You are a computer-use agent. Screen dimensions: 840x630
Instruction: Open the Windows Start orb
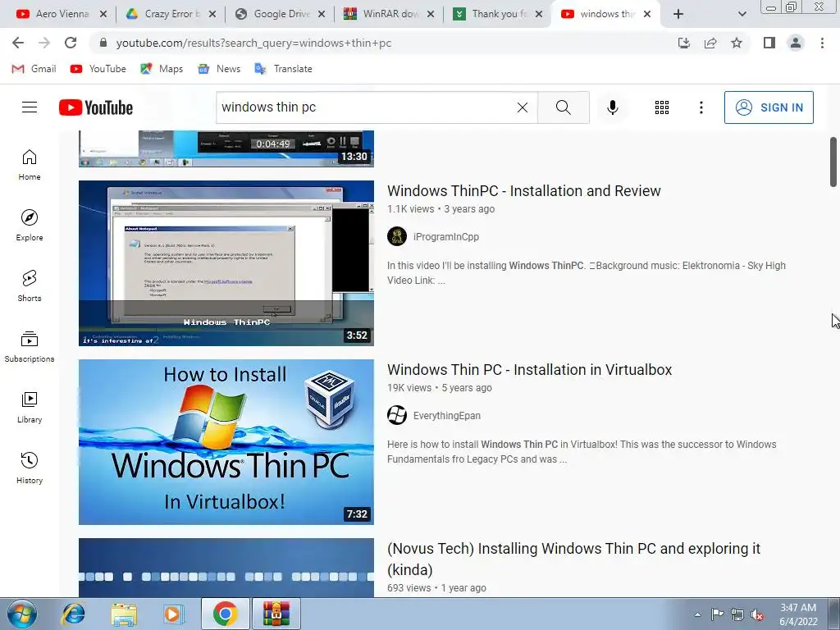click(22, 614)
